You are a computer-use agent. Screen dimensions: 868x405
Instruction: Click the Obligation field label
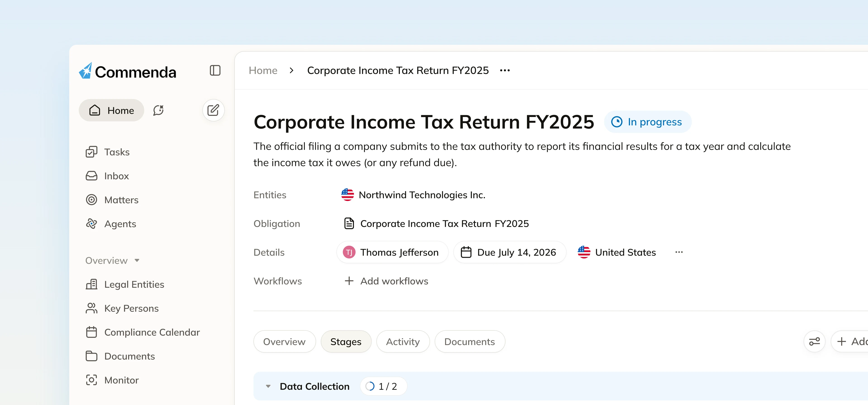coord(277,224)
